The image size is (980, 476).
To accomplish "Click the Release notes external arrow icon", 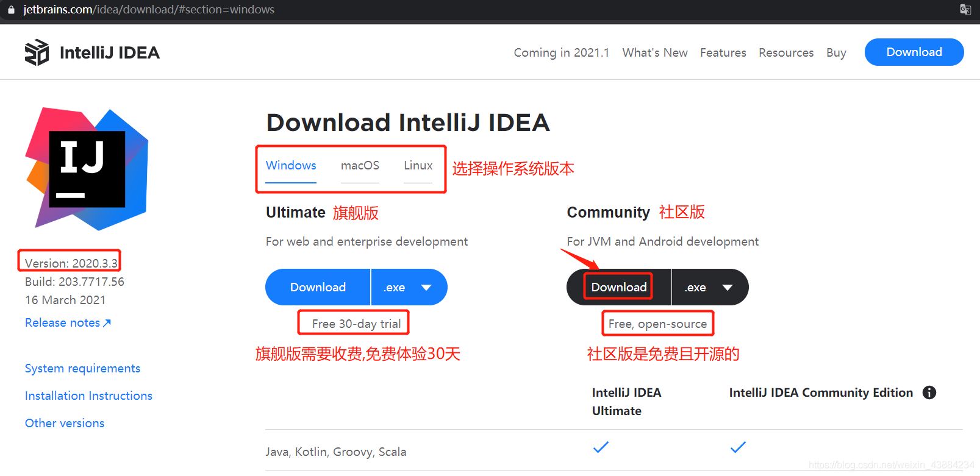I will pyautogui.click(x=107, y=323).
